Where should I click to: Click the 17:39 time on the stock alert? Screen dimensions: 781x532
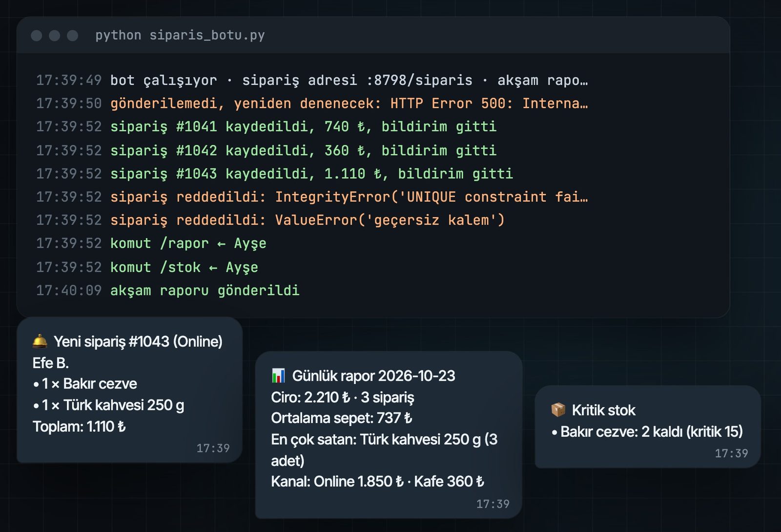point(731,453)
